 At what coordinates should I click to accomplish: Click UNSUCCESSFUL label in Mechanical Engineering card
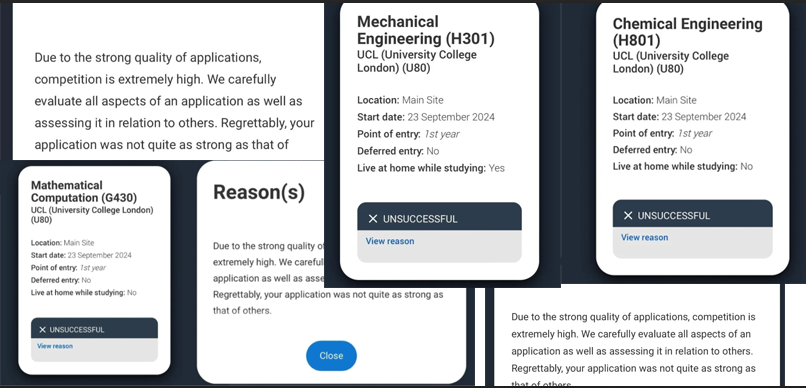click(420, 219)
